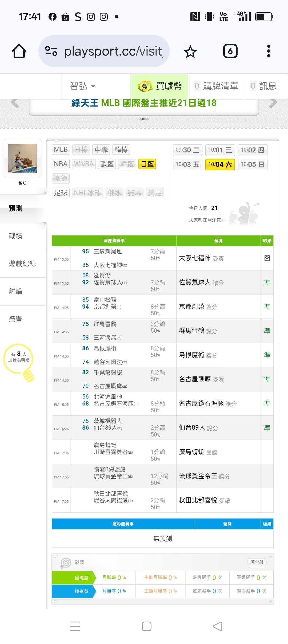The width and height of the screenshot is (288, 644).
Task: Click the 買噱幣 button
Action: coord(159,86)
